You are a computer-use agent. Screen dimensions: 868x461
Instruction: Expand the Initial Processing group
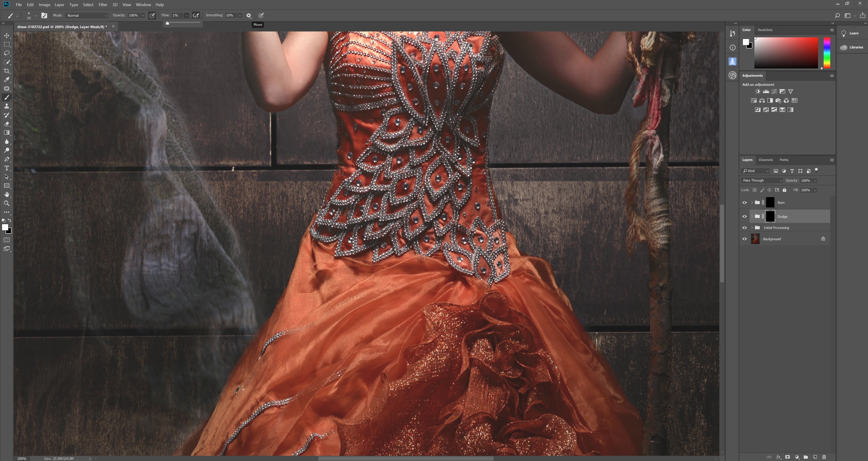click(752, 228)
